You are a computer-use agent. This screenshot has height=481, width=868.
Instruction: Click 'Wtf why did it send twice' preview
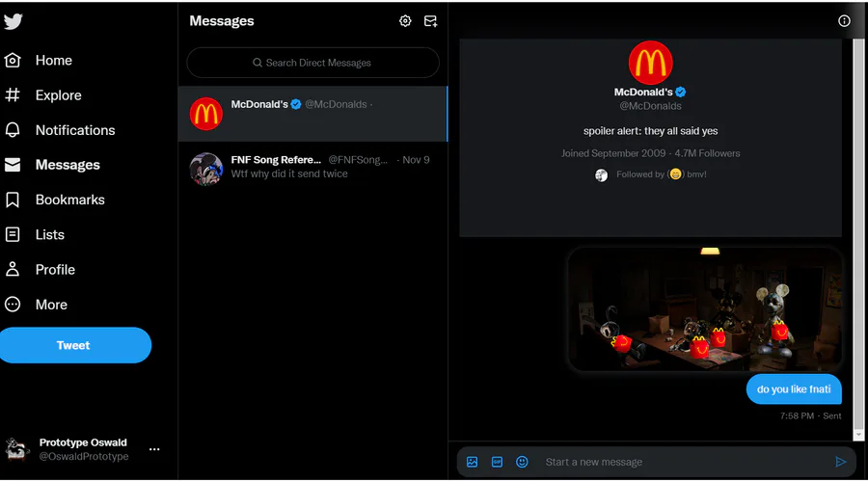tap(289, 174)
